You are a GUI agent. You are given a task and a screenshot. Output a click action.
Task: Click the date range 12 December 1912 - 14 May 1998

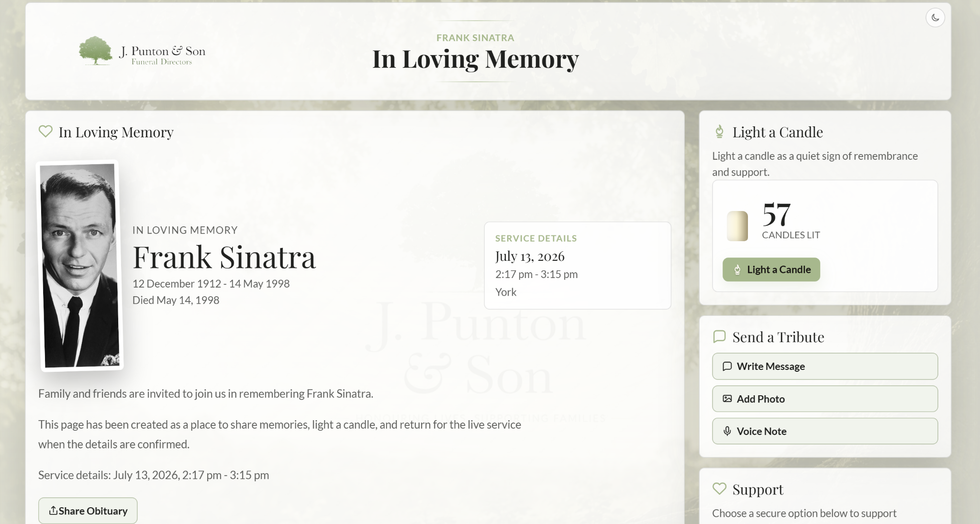tap(211, 283)
